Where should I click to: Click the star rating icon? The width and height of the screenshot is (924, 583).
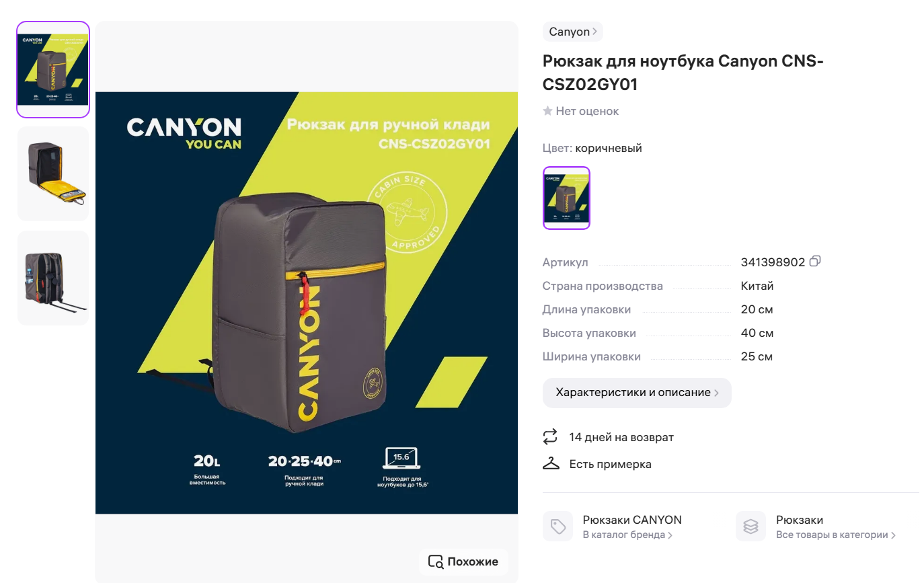pos(547,111)
